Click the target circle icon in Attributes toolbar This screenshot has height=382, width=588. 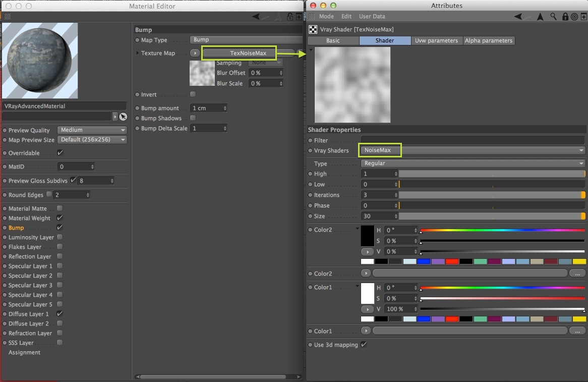574,17
